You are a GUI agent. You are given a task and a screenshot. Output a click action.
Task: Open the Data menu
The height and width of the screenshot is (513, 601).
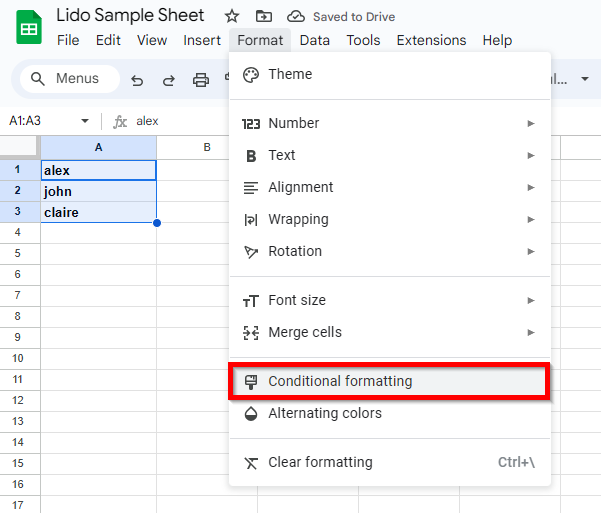[314, 40]
